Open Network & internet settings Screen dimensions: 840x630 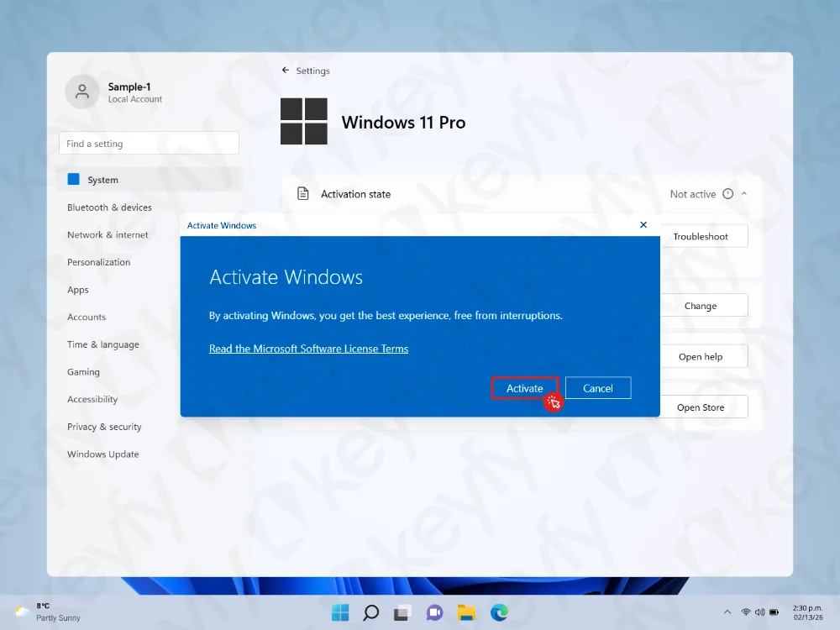pyautogui.click(x=108, y=234)
